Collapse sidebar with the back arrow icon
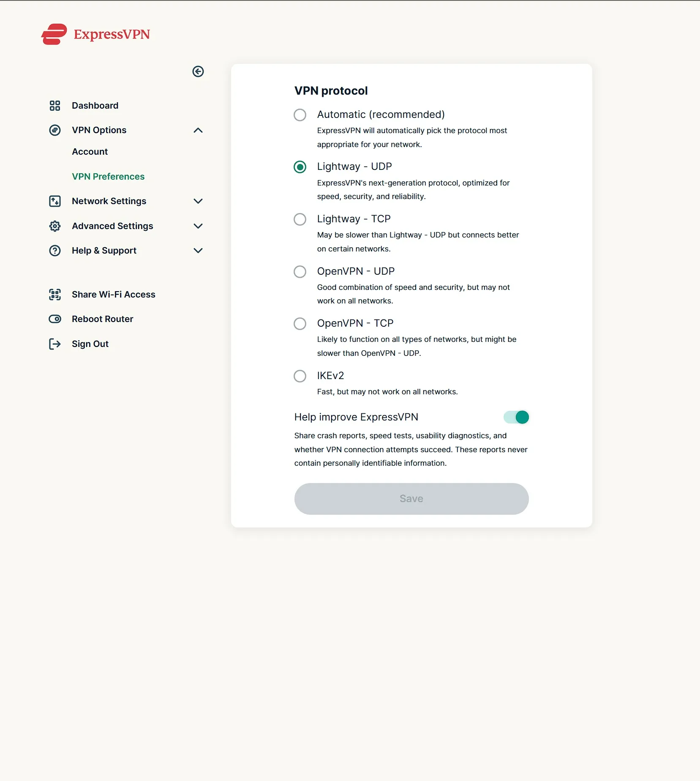Image resolution: width=700 pixels, height=781 pixels. point(198,71)
